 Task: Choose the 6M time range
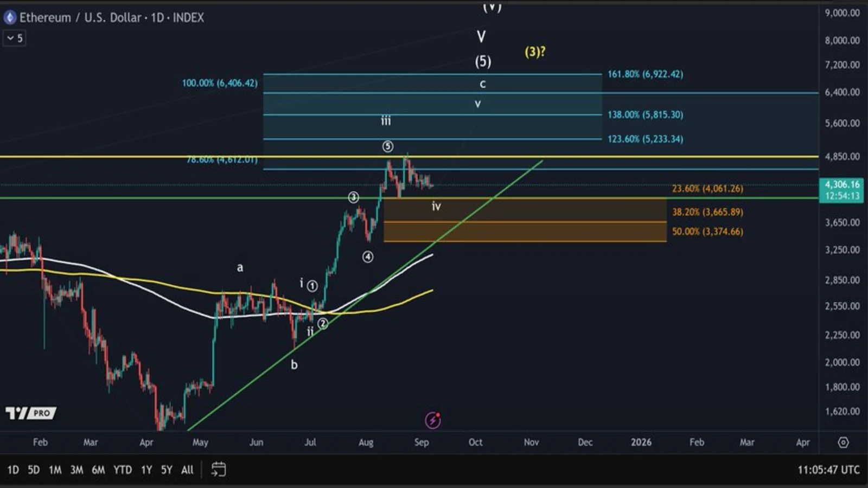[x=98, y=470]
